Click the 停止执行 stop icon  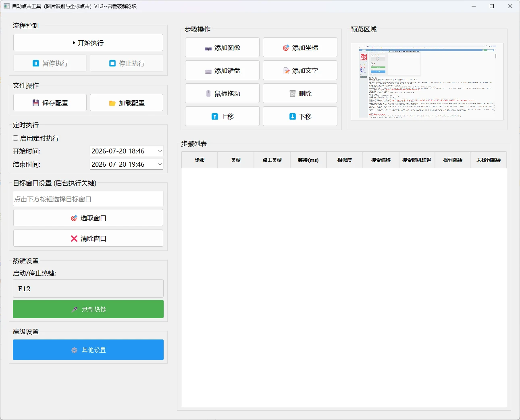tap(112, 63)
